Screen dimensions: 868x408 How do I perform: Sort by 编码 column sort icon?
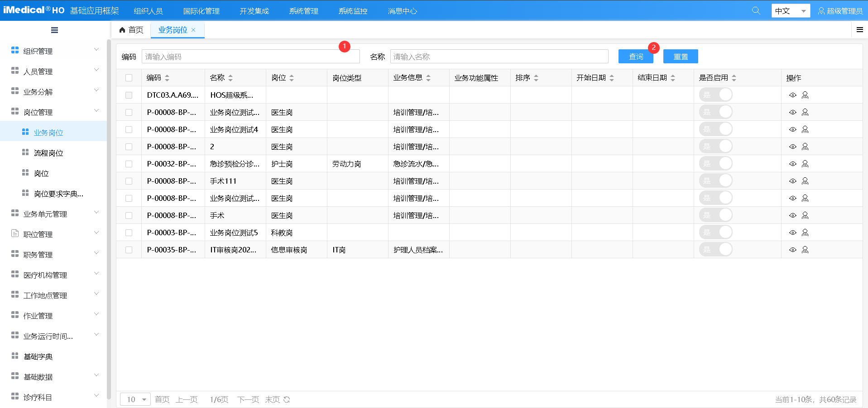tap(167, 78)
